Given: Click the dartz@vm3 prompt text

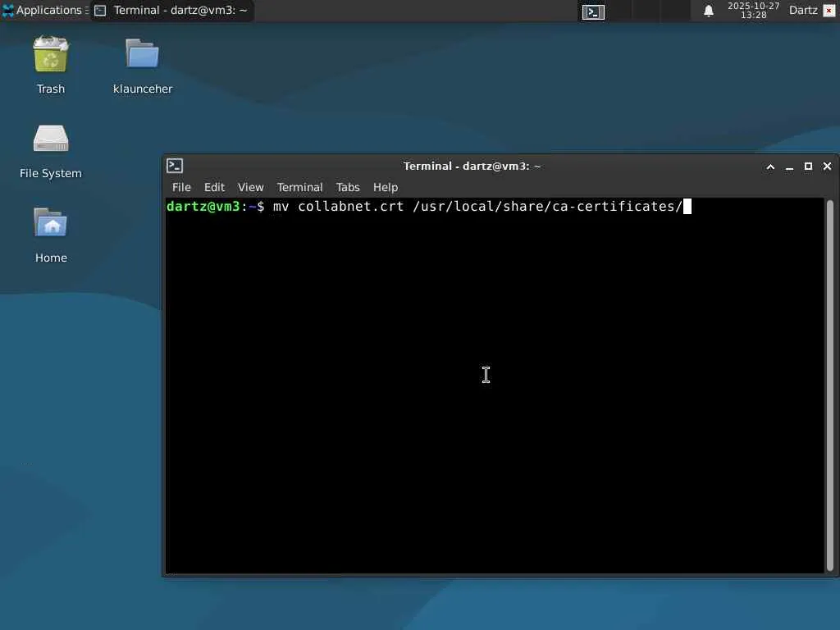Looking at the screenshot, I should point(203,206).
